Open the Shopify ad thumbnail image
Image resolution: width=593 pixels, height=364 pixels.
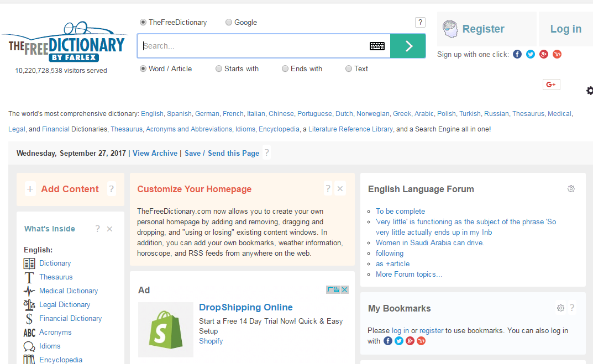tap(166, 330)
